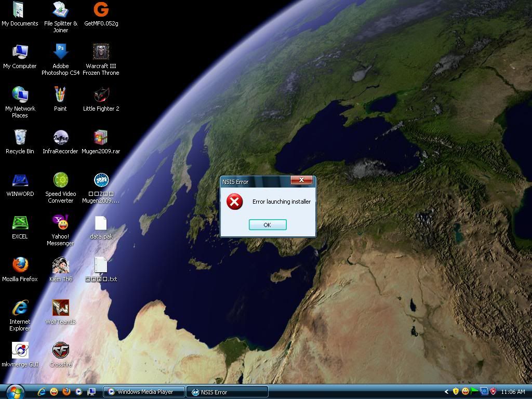Select the File Splitter & Joiner icon
This screenshot has height=399, width=532.
[60, 17]
